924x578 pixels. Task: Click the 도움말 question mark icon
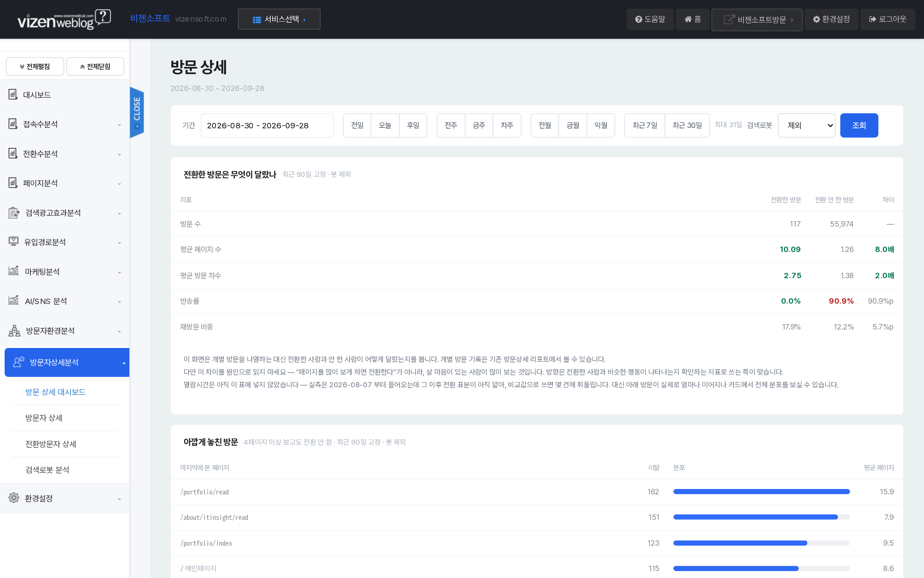coord(639,19)
